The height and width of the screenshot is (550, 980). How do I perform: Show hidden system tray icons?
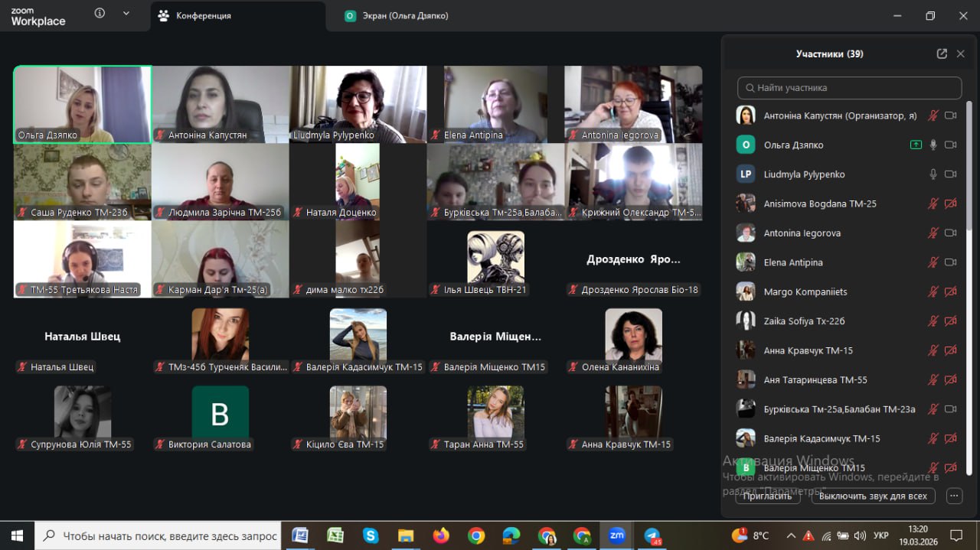[791, 535]
